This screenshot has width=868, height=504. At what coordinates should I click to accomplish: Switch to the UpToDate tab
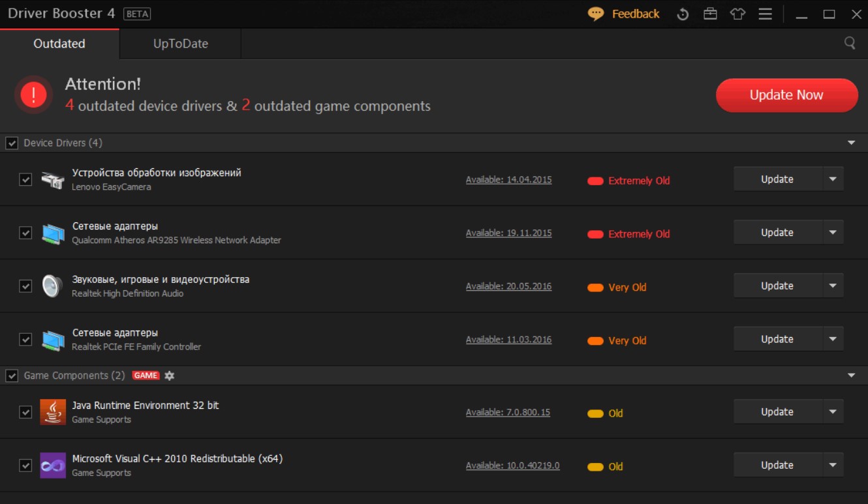click(180, 44)
